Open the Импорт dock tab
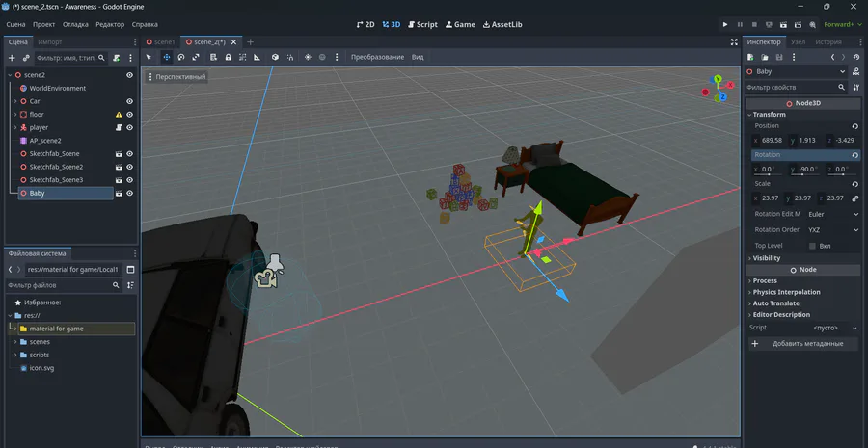This screenshot has height=448, width=868. pos(50,42)
